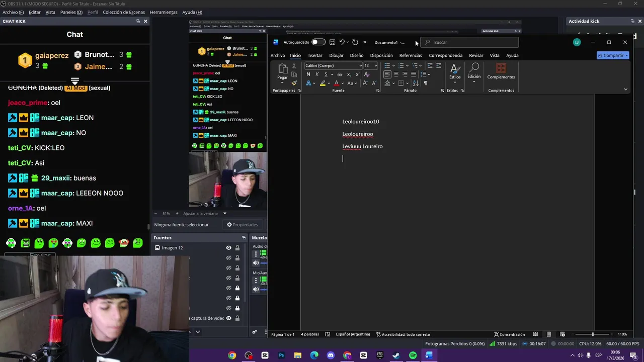This screenshot has height=362, width=644.
Task: Open the Insertar tab in Word
Action: pos(314,55)
